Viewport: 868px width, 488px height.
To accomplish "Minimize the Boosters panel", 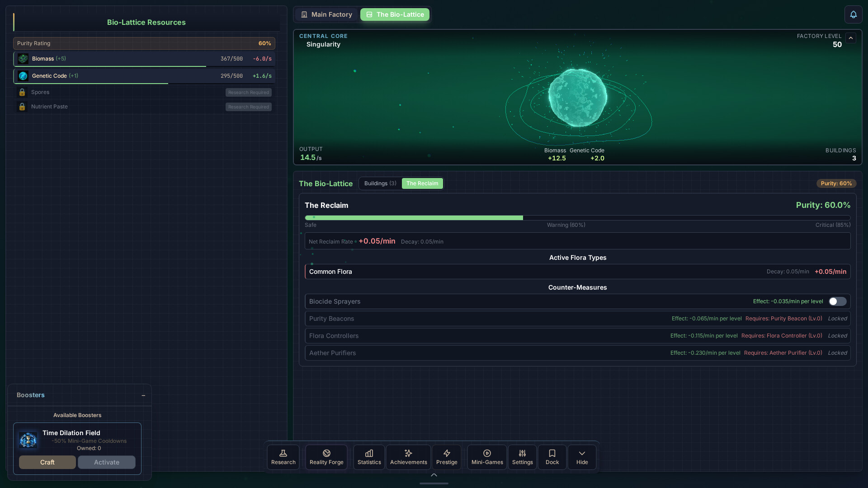I will (143, 395).
